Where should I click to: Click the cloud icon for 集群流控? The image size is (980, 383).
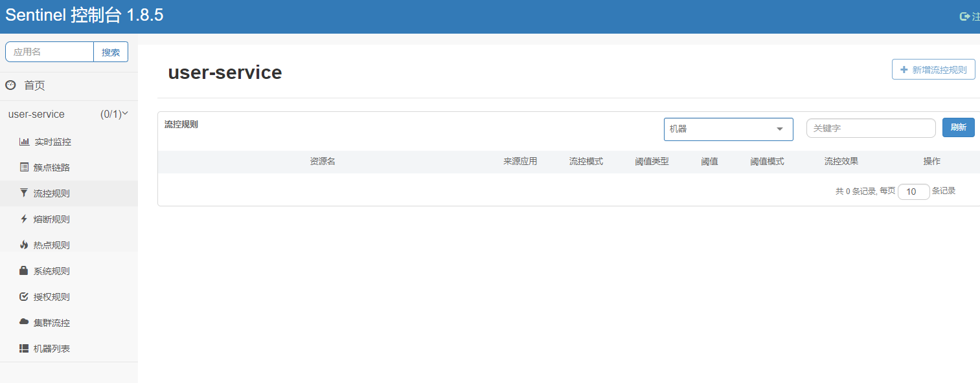tap(24, 322)
